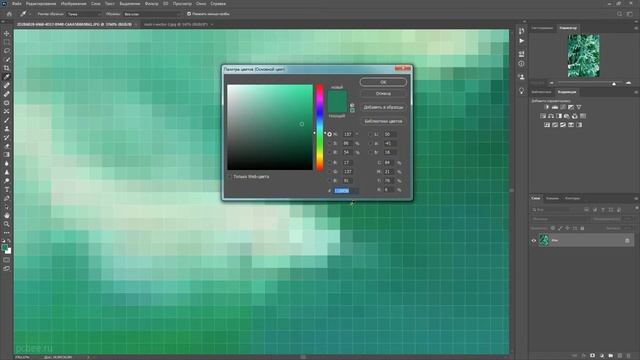Screen dimensions: 640x360
Task: Switch to the Histogram tab
Action: point(542,28)
